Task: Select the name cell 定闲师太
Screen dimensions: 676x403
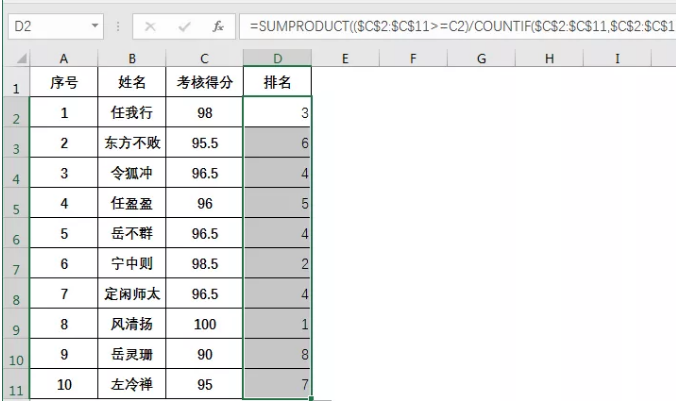Action: click(132, 293)
